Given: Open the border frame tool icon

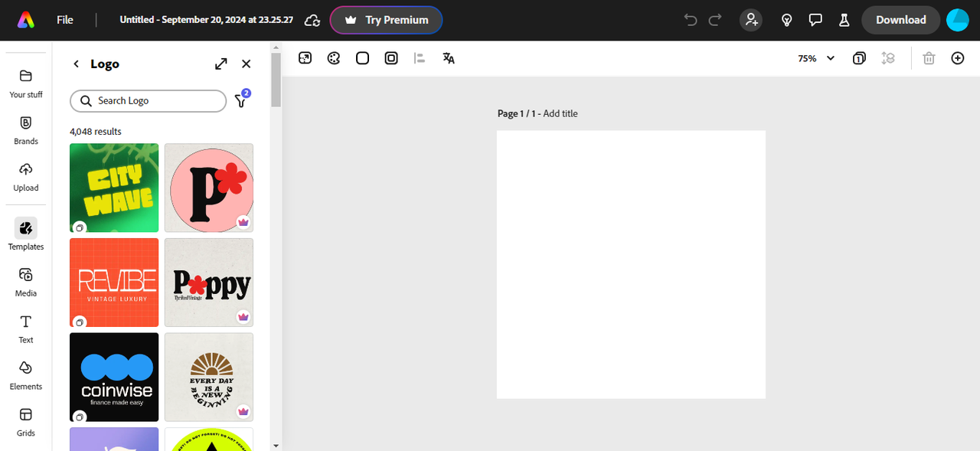Looking at the screenshot, I should coord(391,58).
